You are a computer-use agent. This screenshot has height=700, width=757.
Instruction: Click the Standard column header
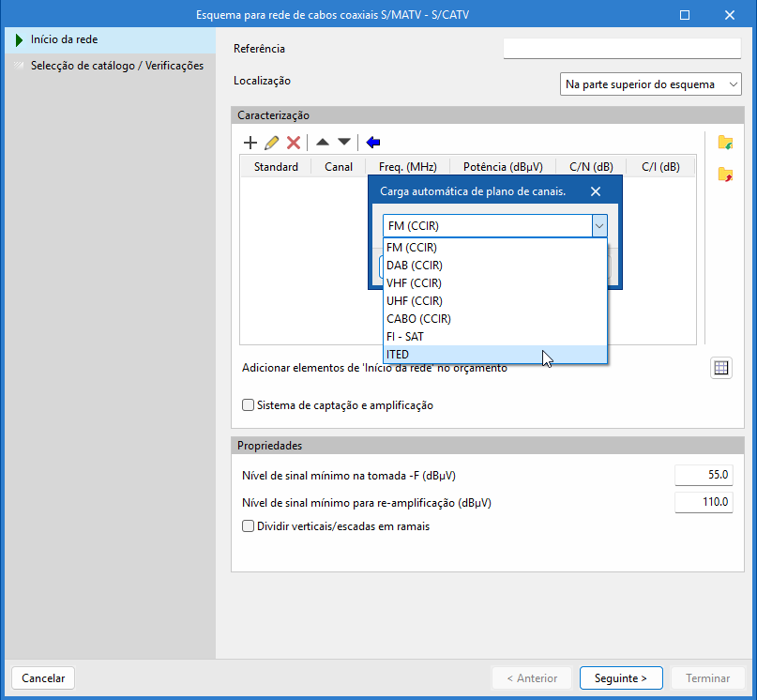click(276, 167)
